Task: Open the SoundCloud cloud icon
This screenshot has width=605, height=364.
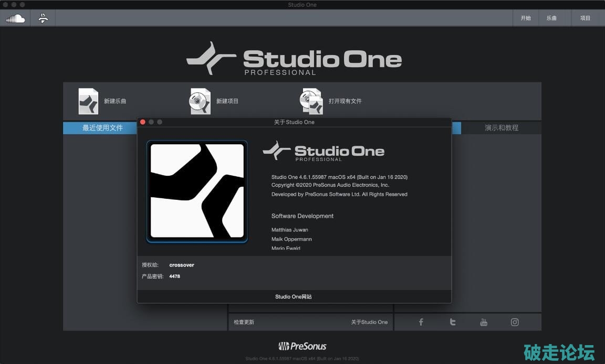Action: pos(16,18)
